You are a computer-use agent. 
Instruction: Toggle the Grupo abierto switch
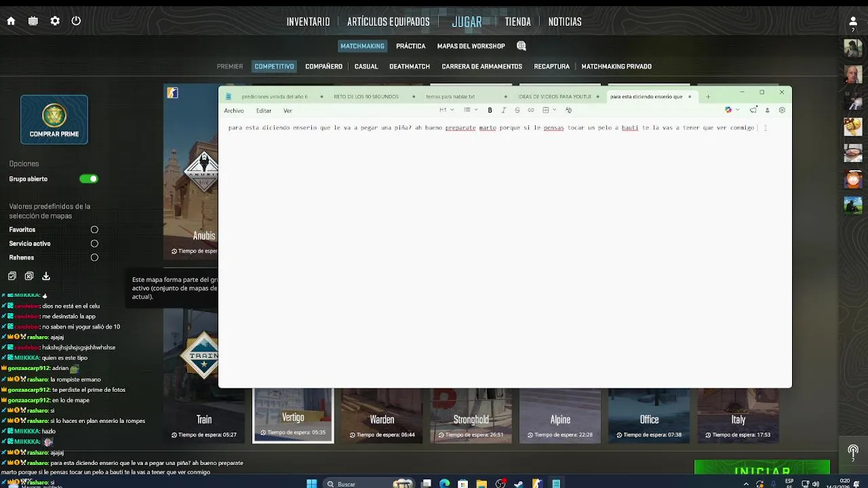(x=89, y=179)
